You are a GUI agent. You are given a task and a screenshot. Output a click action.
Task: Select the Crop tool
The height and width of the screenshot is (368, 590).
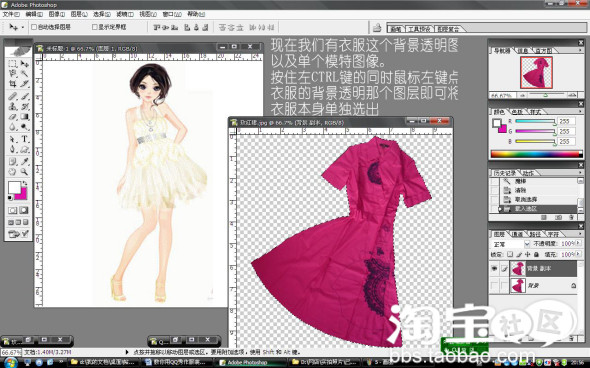[x=12, y=83]
